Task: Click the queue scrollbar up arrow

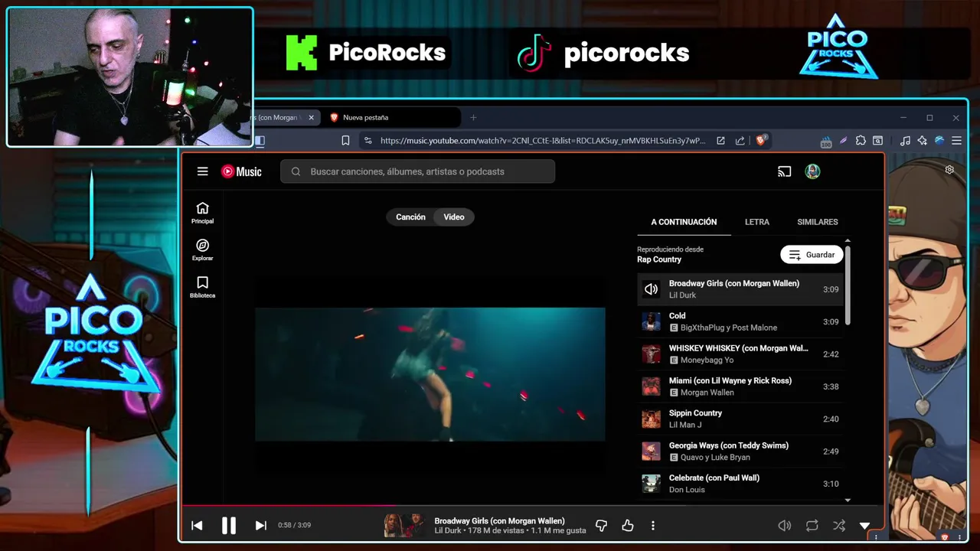Action: (x=848, y=241)
